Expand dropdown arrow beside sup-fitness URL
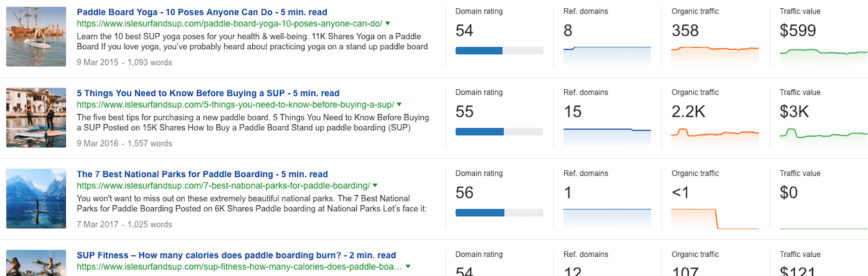This screenshot has width=868, height=276. (408, 266)
